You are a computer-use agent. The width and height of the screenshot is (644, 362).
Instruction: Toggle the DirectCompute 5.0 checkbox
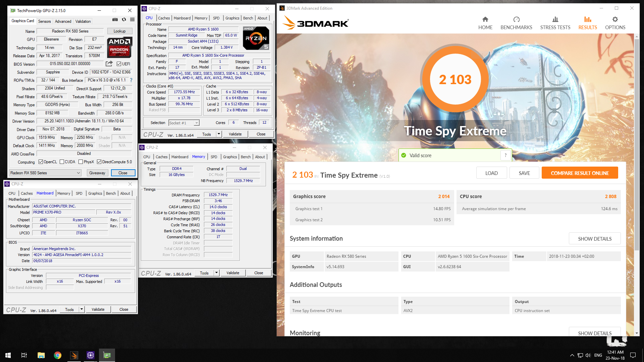tap(99, 162)
